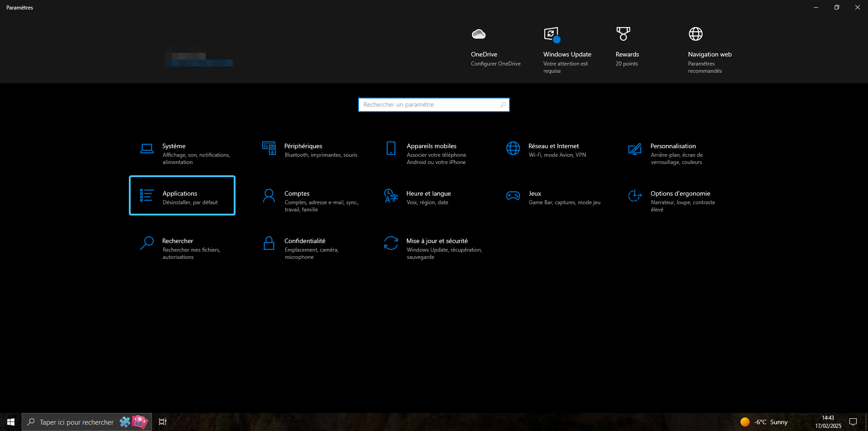Open the 'Réseau et Internet' title

[553, 146]
